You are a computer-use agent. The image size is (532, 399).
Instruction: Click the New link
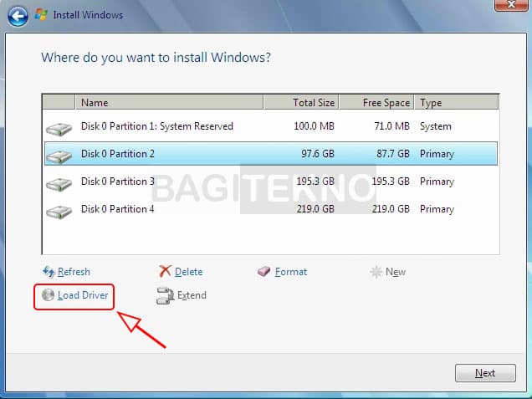pyautogui.click(x=396, y=272)
